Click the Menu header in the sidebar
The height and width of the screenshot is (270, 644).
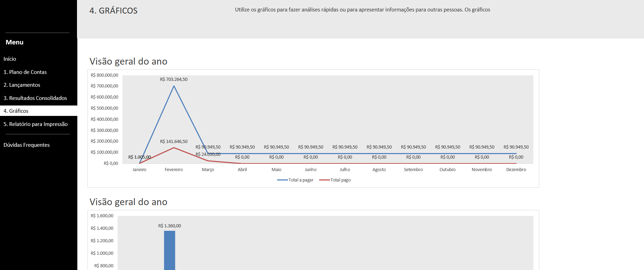(x=15, y=42)
